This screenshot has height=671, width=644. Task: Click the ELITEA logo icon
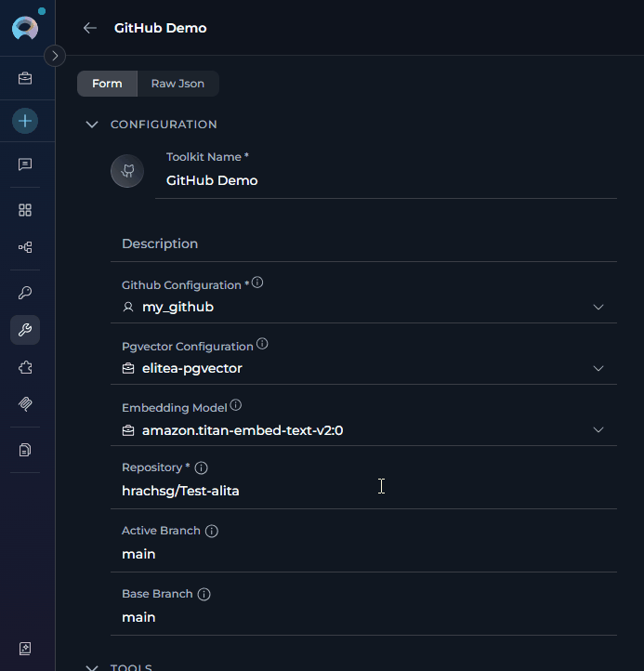[x=25, y=28]
